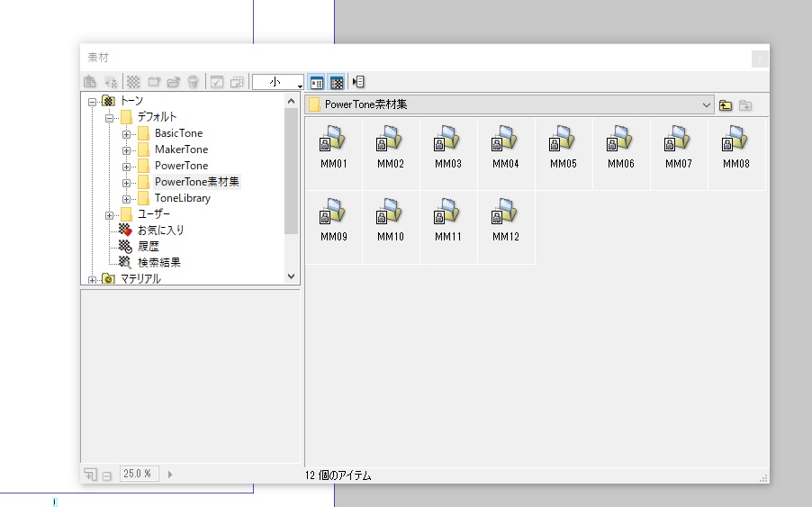Open the PowerTone素材集 path dropdown
812x507 pixels.
click(706, 105)
